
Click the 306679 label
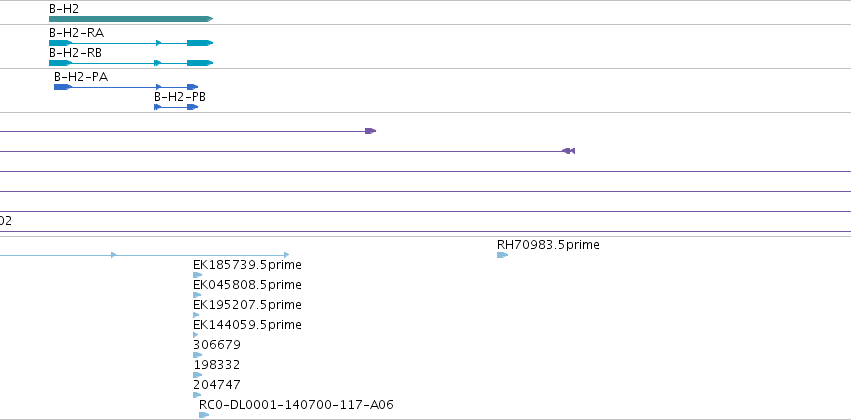coord(217,345)
